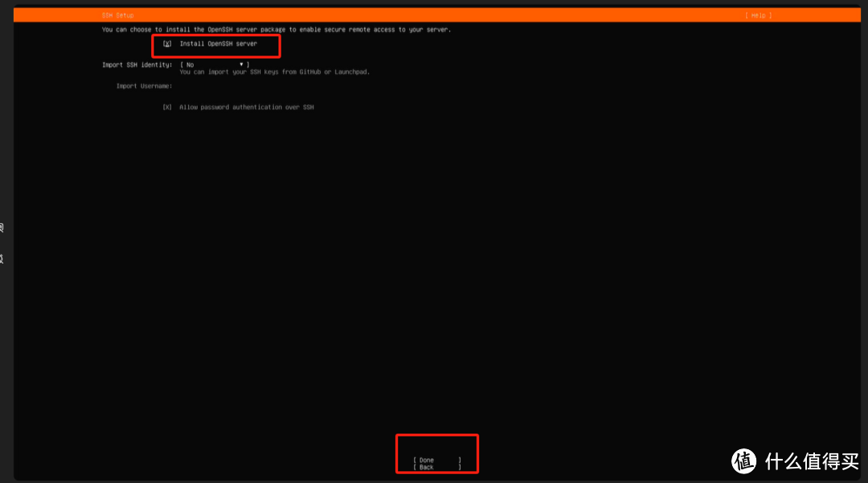Screen dimensions: 868x483
Task: Click the red circular watermark logo icon
Action: click(x=744, y=460)
